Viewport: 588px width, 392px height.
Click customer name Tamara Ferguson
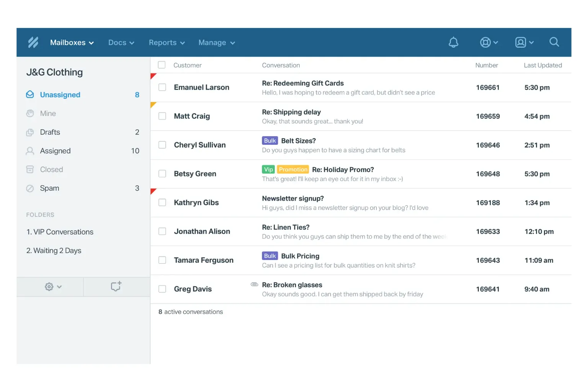(204, 260)
